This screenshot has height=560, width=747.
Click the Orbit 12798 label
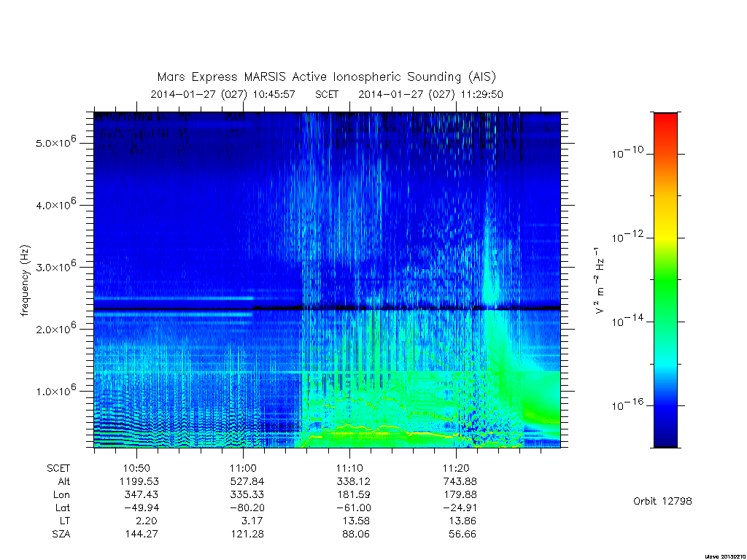click(662, 501)
